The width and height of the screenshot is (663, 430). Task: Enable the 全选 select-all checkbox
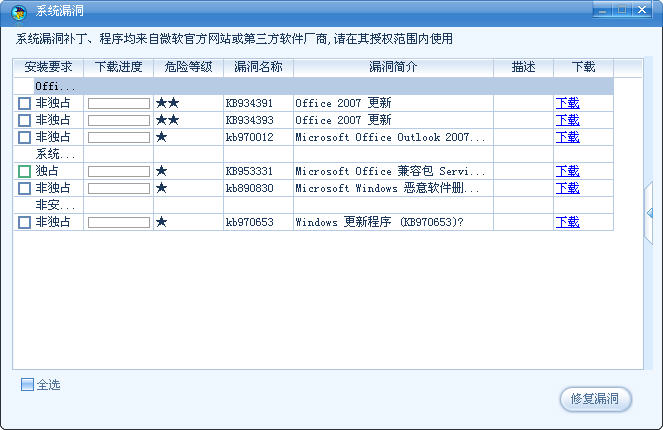tap(27, 384)
